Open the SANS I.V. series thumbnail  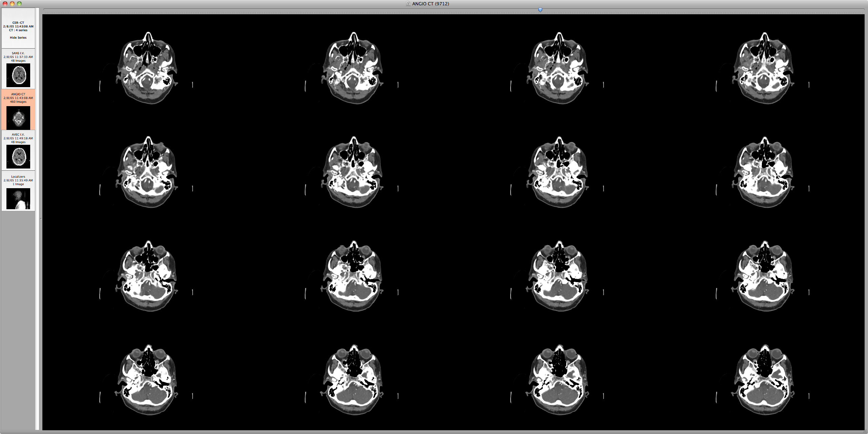point(18,75)
